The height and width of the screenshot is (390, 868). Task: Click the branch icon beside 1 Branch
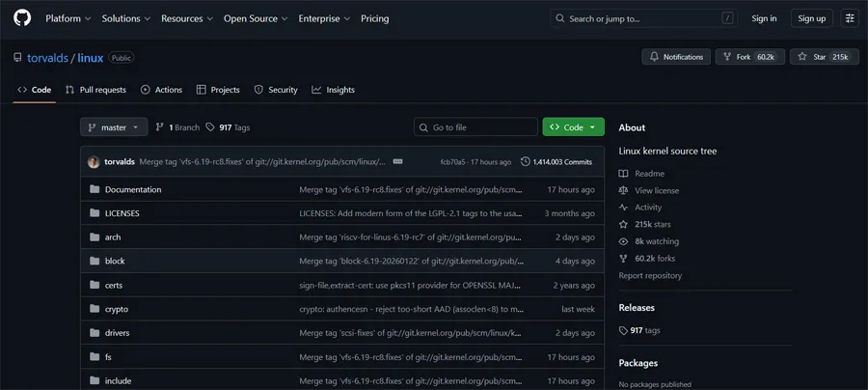pyautogui.click(x=159, y=127)
